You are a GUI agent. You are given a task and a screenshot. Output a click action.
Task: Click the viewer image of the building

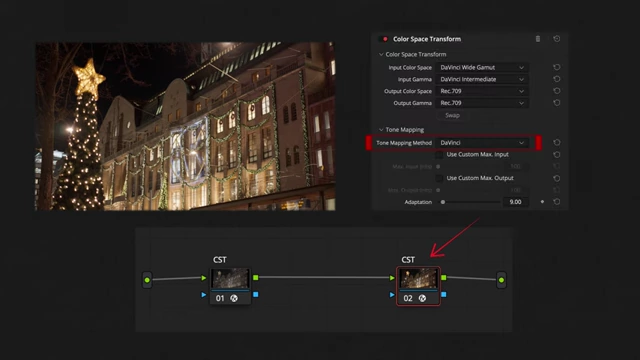pyautogui.click(x=185, y=126)
